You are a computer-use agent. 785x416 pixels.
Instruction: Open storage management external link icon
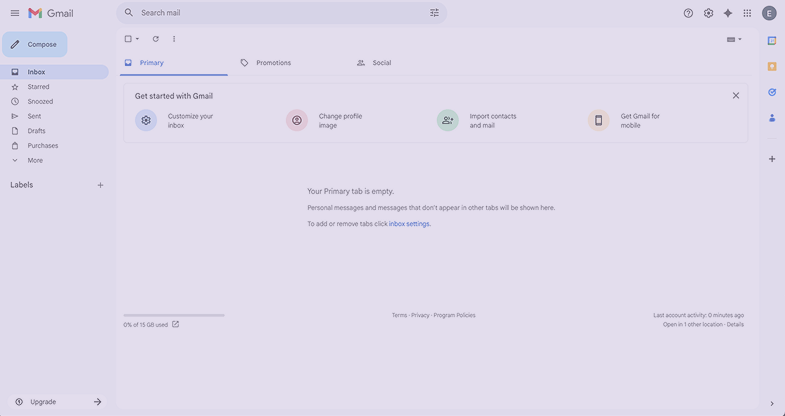coord(175,324)
